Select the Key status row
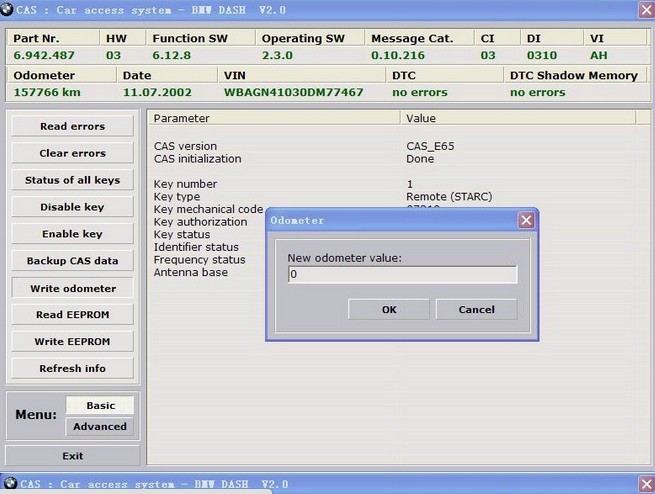The image size is (655, 494). pyautogui.click(x=182, y=234)
